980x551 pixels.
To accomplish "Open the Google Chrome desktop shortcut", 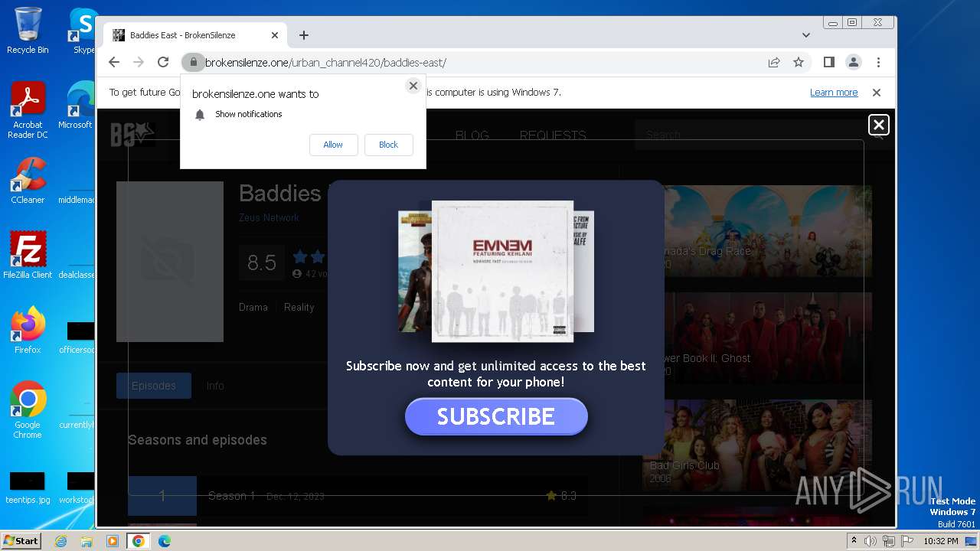I will pos(28,410).
